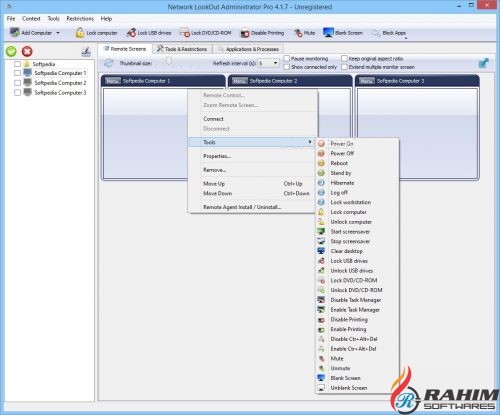Choose Disable Task Manager in submenu
The height and width of the screenshot is (415, 500).
pos(357,300)
